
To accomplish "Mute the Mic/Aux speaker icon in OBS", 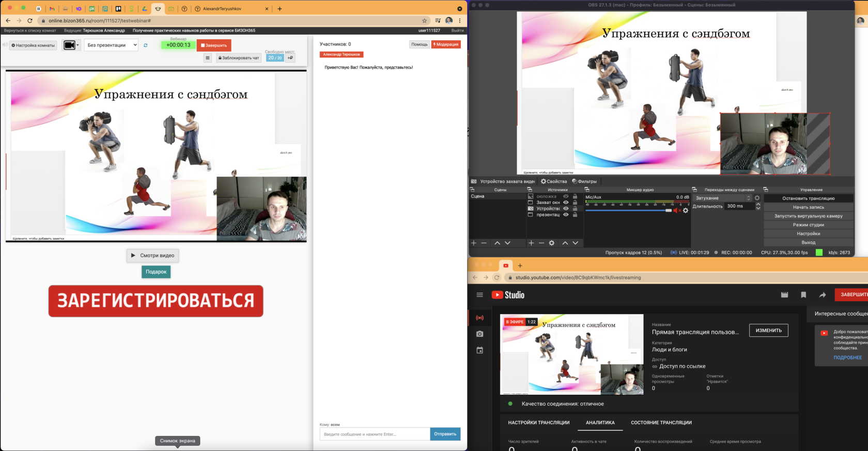I will [677, 210].
